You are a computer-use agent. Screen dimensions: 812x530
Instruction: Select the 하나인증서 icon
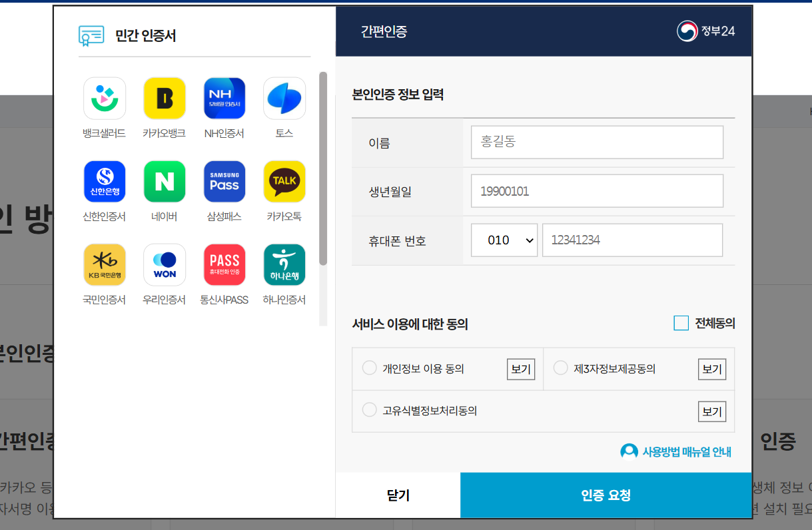(x=284, y=265)
